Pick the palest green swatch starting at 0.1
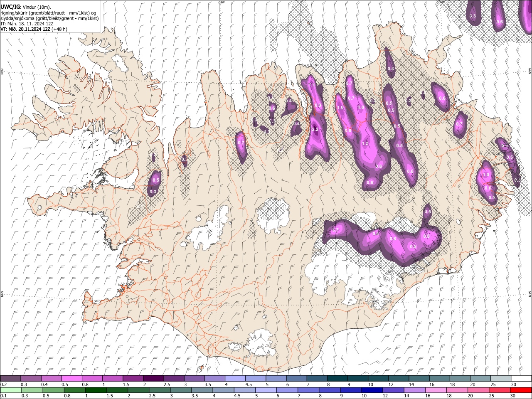 pos(11,390)
